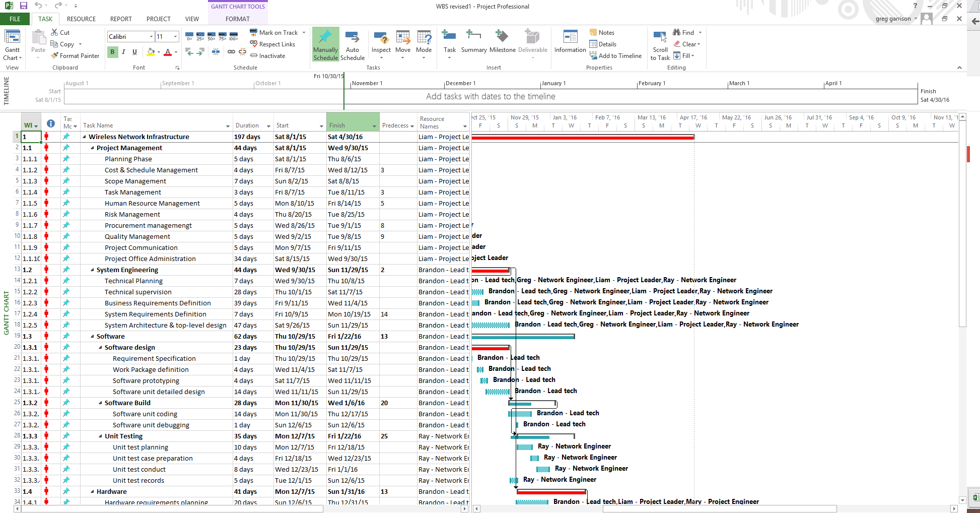
Task: Save the project from Quick Access toolbar
Action: click(24, 6)
